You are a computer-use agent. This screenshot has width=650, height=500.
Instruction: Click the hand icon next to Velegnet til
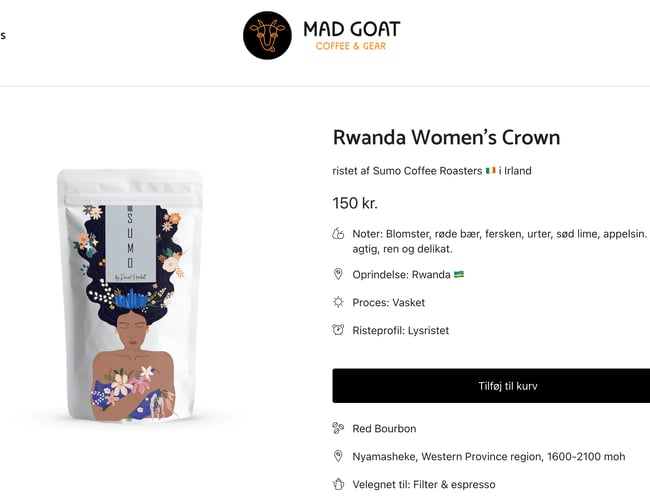[x=338, y=485]
